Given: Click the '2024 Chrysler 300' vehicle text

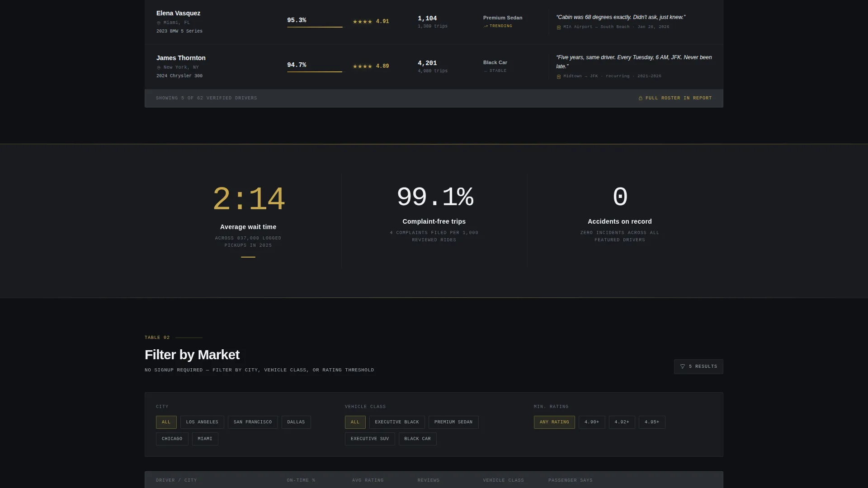Looking at the screenshot, I should coord(179,76).
